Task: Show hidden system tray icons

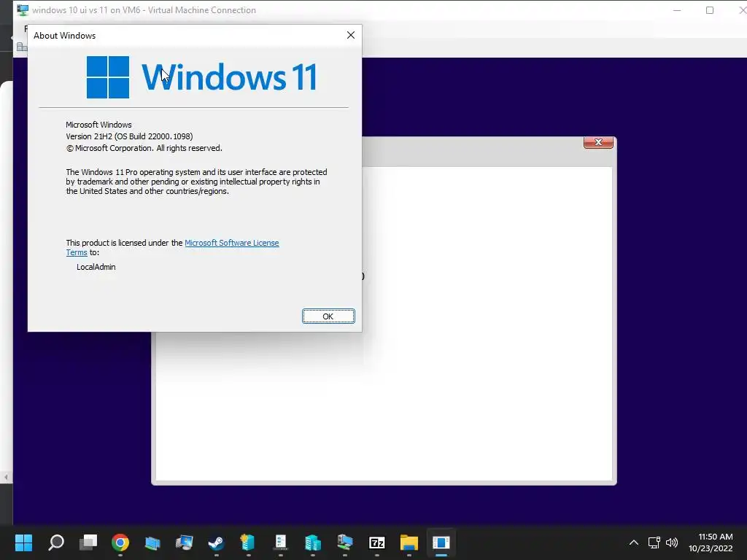Action: [634, 542]
